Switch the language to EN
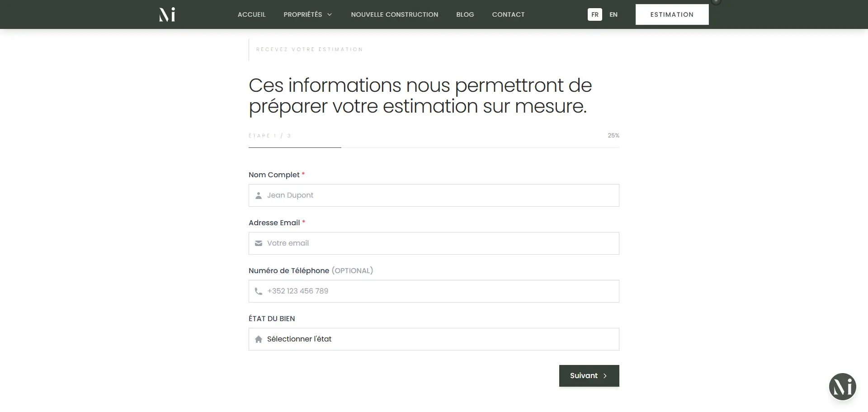This screenshot has width=868, height=412. click(x=613, y=14)
